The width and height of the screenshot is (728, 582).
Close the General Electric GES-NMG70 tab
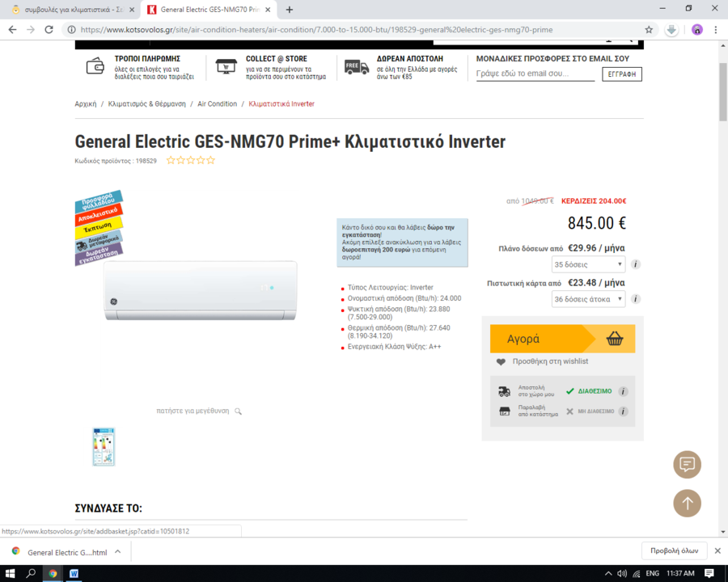pyautogui.click(x=268, y=9)
